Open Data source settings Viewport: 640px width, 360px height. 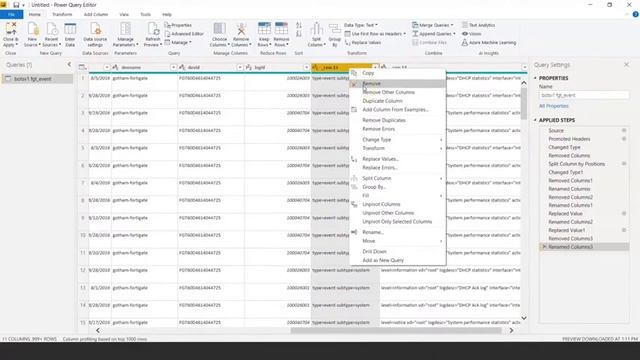95,35
